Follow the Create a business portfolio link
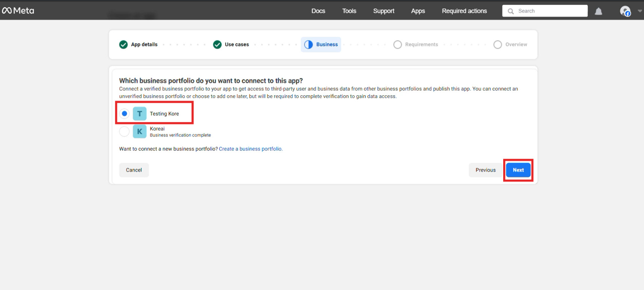The height and width of the screenshot is (290, 644). 250,149
